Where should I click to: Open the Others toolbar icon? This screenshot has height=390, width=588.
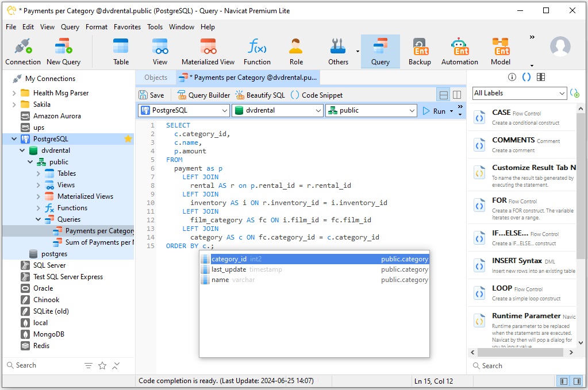click(338, 52)
